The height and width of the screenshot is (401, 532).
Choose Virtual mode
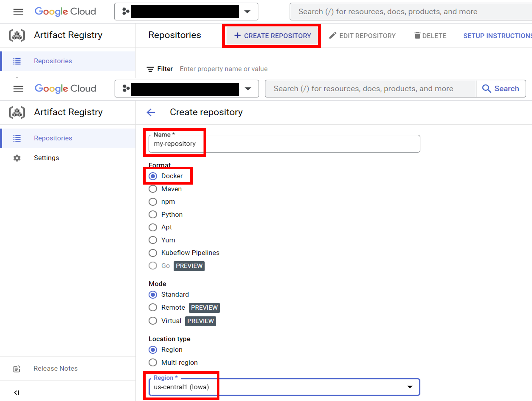click(153, 321)
